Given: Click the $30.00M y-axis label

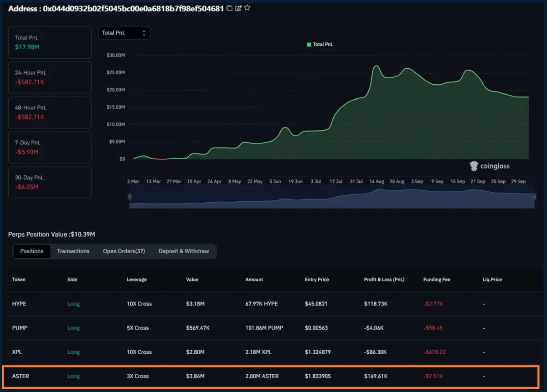Looking at the screenshot, I should pyautogui.click(x=115, y=56).
